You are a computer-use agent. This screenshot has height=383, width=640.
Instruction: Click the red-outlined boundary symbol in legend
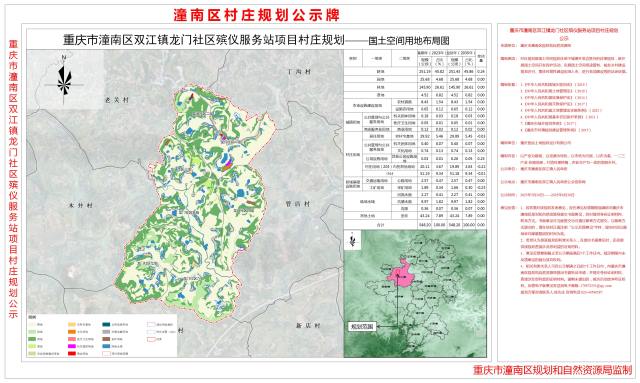coord(151,339)
